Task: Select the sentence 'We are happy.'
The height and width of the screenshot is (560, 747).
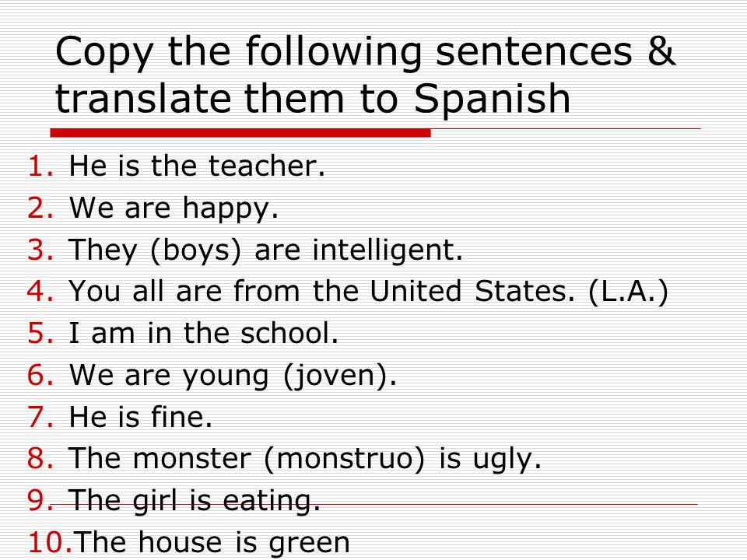Action: 174,208
